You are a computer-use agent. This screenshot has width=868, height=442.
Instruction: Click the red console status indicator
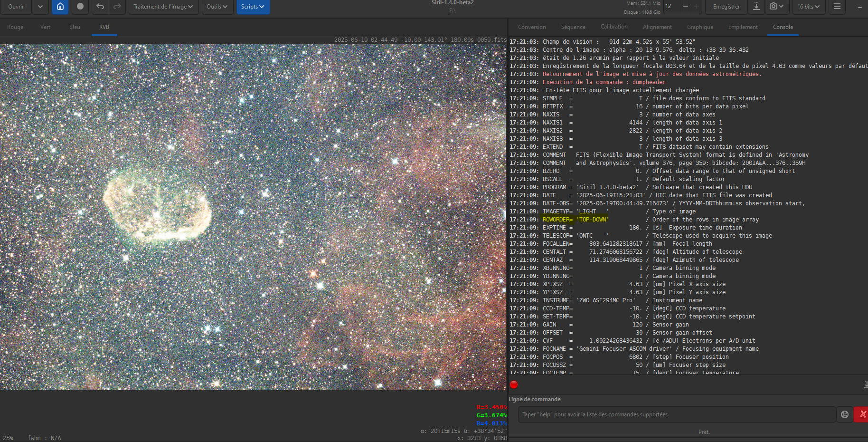tap(514, 385)
